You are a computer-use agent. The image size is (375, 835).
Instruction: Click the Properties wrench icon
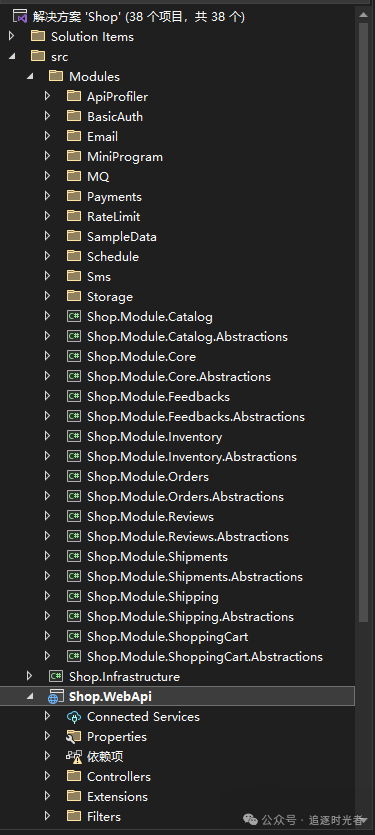tap(74, 737)
